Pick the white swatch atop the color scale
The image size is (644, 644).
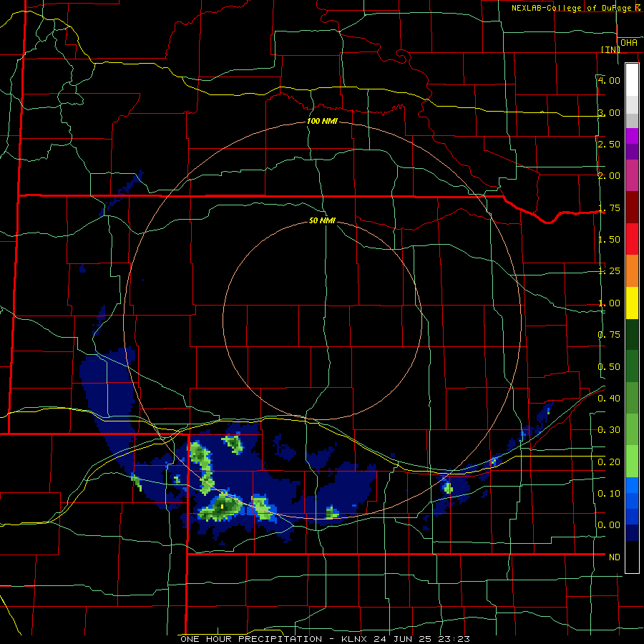point(632,79)
